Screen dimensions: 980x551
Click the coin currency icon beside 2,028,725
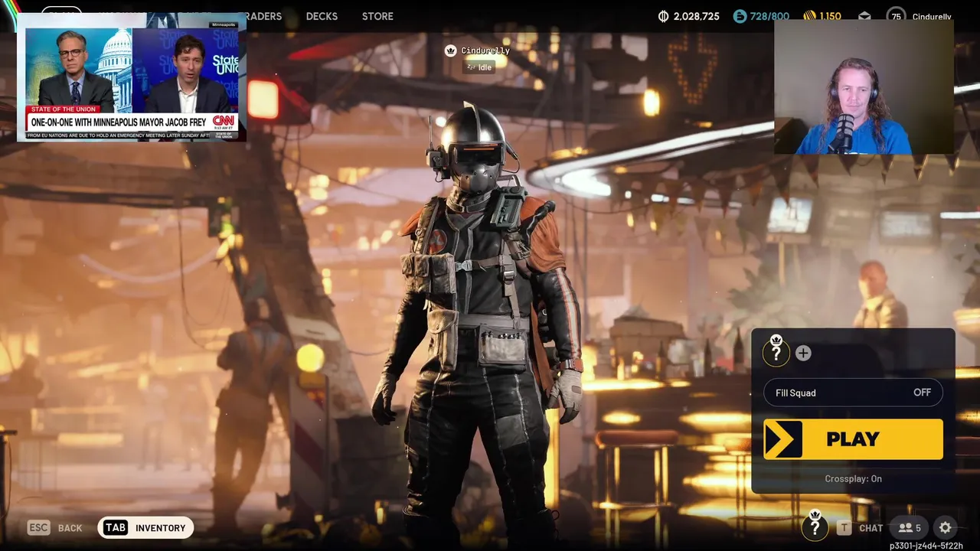tap(663, 16)
